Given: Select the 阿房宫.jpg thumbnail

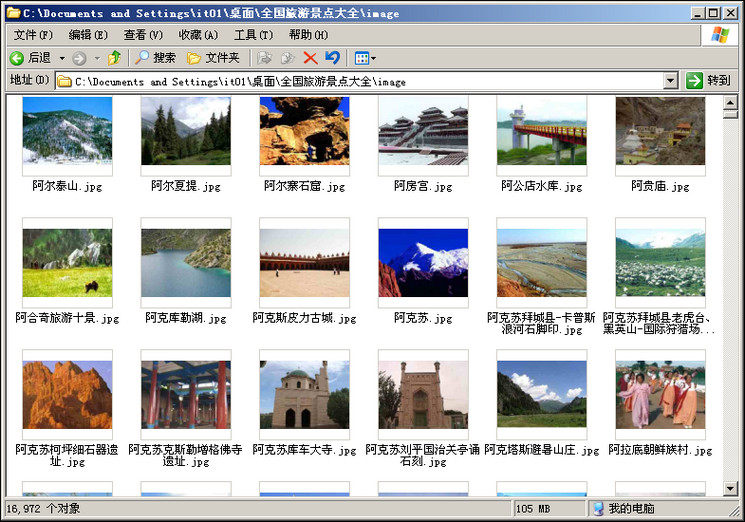Looking at the screenshot, I should click(423, 131).
